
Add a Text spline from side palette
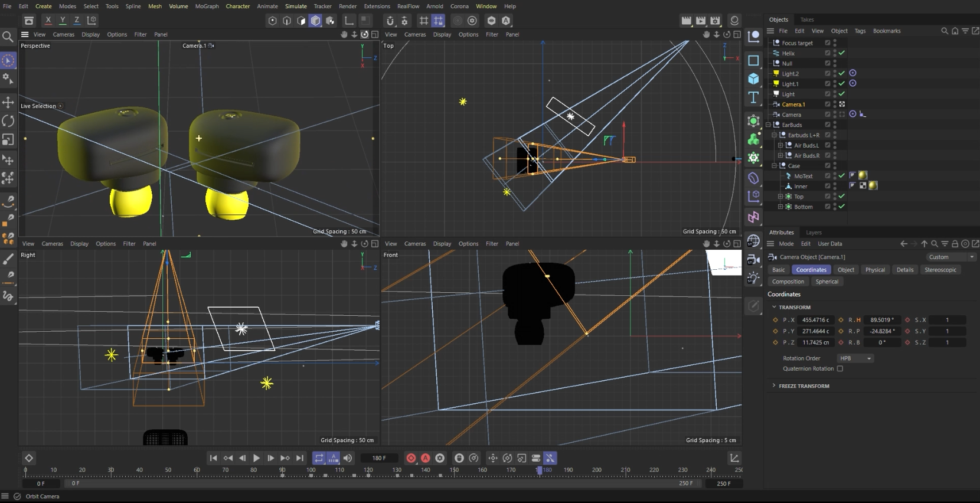tap(753, 97)
